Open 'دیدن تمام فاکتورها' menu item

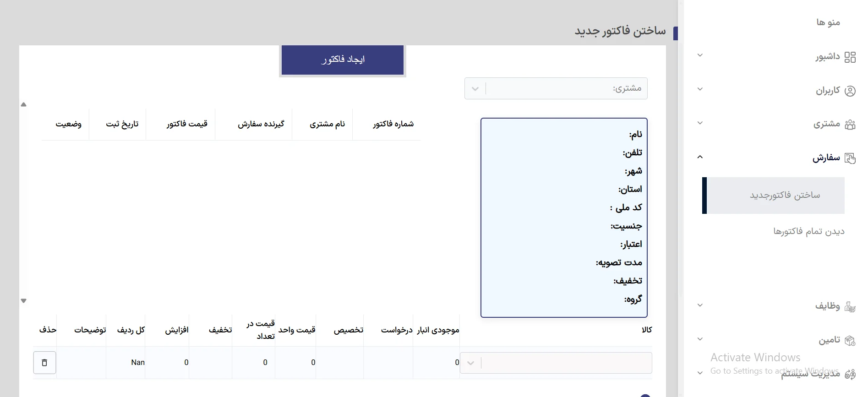[808, 231]
